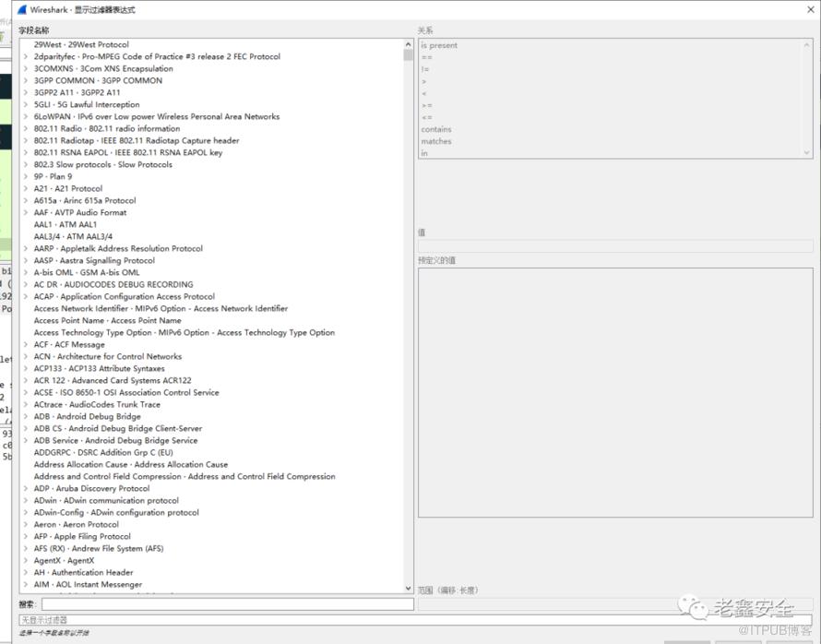The image size is (821, 644).
Task: Select Access Network Identifier MIPv6 Option
Action: [x=161, y=309]
